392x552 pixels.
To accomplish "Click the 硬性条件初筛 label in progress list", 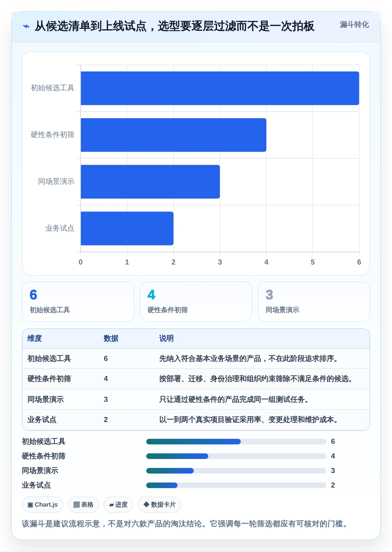I will point(44,456).
